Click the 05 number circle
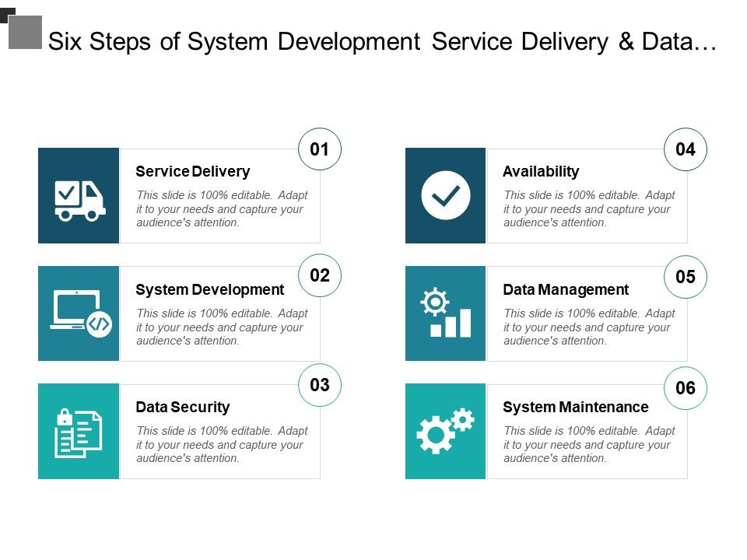Viewport: 747px width, 560px height. 685,277
